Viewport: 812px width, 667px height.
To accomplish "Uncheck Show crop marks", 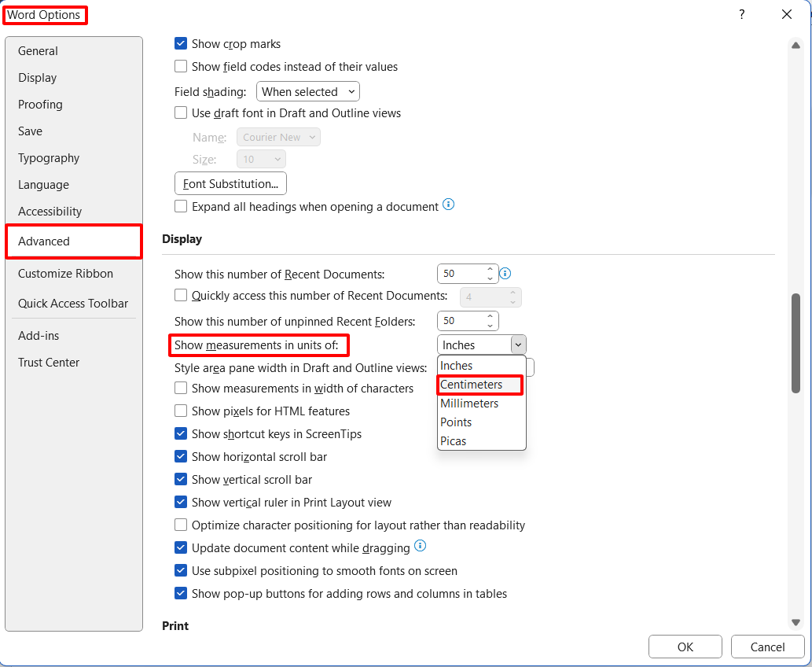I will click(181, 43).
